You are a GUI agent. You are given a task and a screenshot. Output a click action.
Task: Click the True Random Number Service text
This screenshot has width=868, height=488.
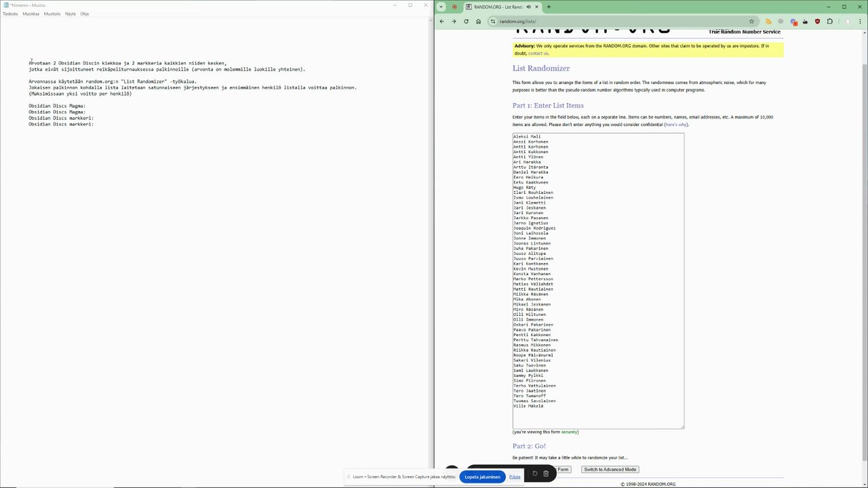(x=745, y=32)
